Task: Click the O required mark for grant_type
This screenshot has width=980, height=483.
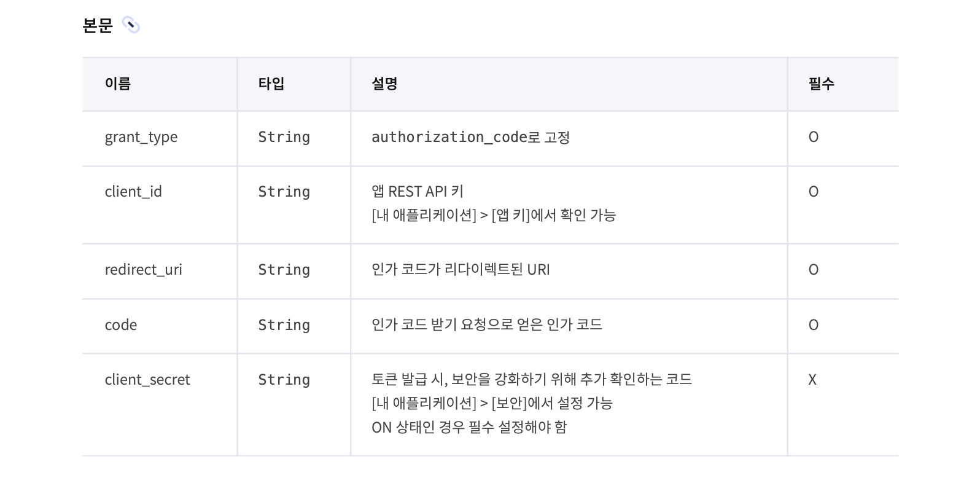Action: click(814, 137)
